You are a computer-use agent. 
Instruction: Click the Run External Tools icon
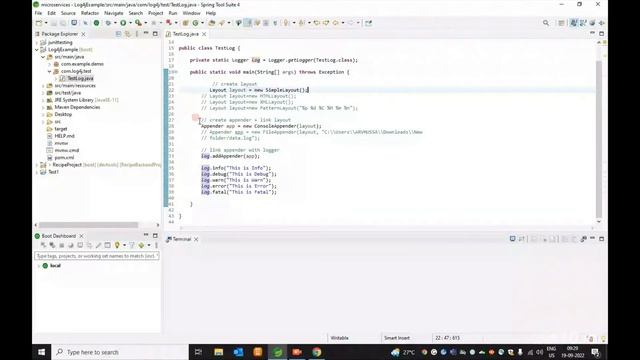click(x=138, y=23)
